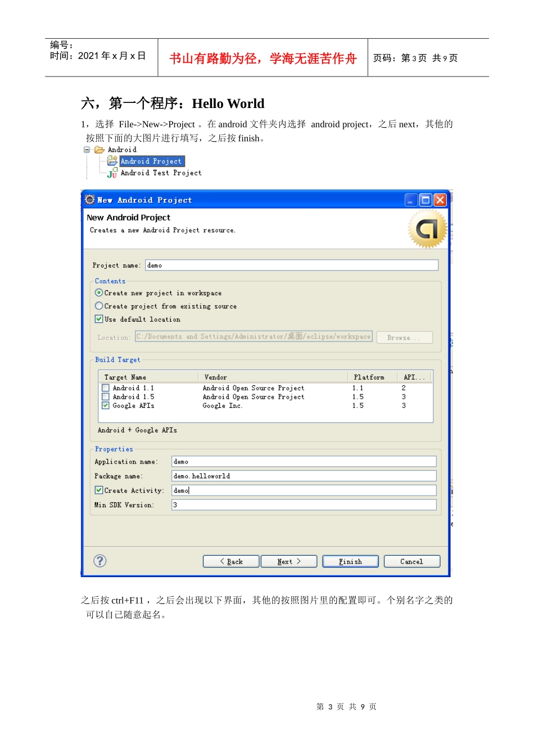Click 'Android + Google APIs' description text

[138, 430]
